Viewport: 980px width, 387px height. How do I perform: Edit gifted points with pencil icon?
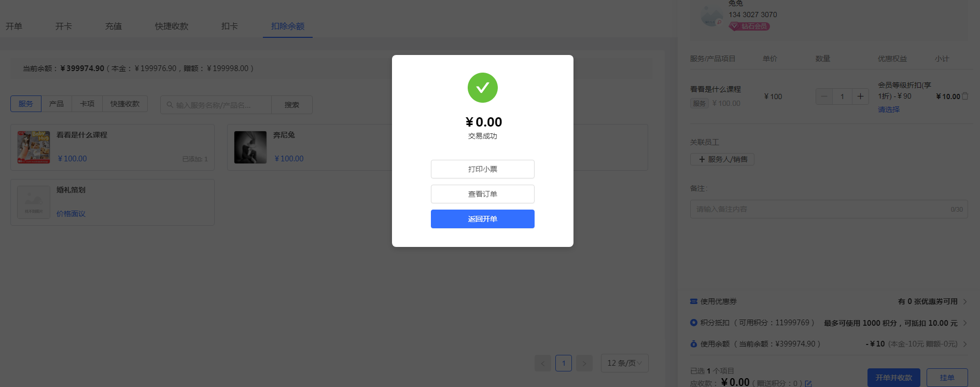(808, 384)
